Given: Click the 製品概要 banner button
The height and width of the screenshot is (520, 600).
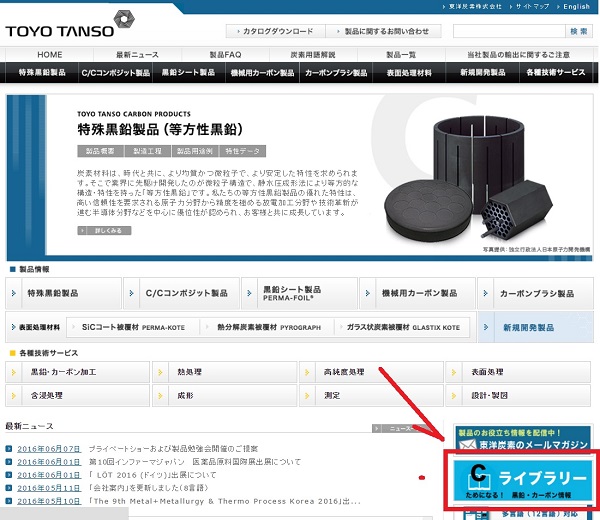Looking at the screenshot, I should click(x=100, y=151).
